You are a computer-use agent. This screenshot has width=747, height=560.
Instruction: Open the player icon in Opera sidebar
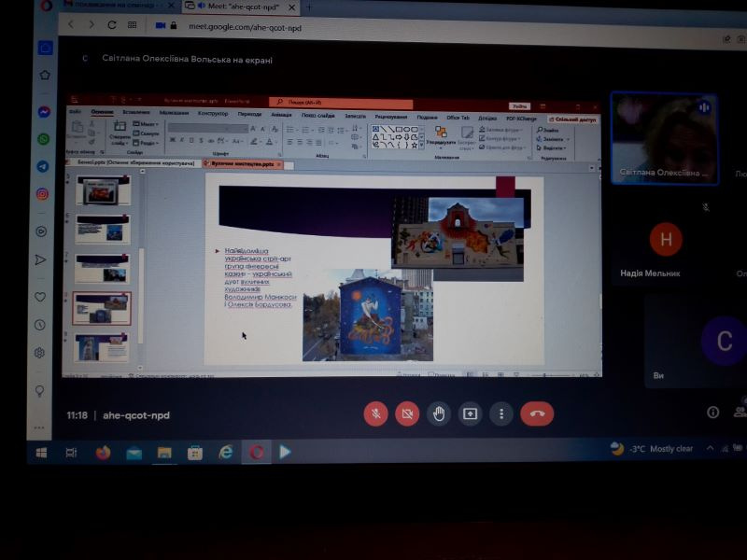[x=41, y=231]
